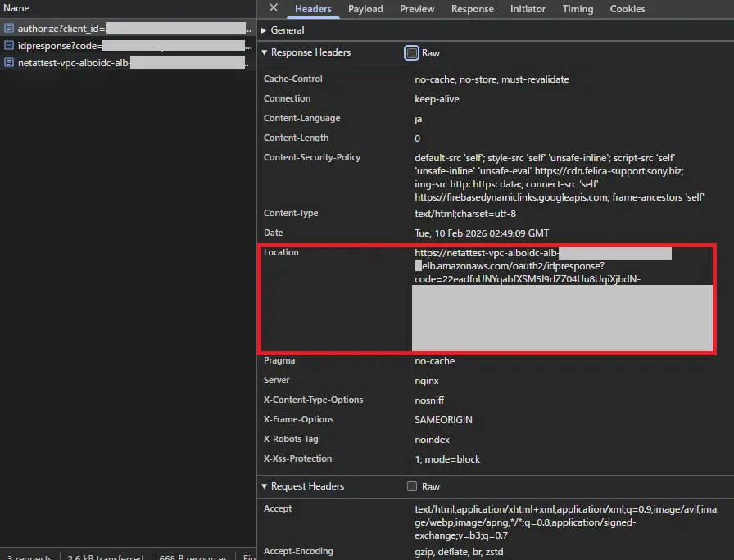This screenshot has width=734, height=560.
Task: Click the Content-Security-Policy header name
Action: (312, 158)
